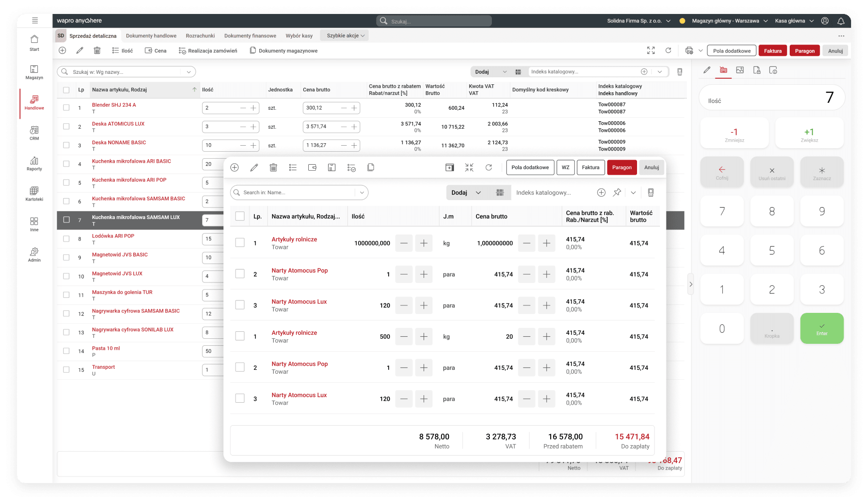
Task: Open the CRM module in sidebar
Action: 34,133
